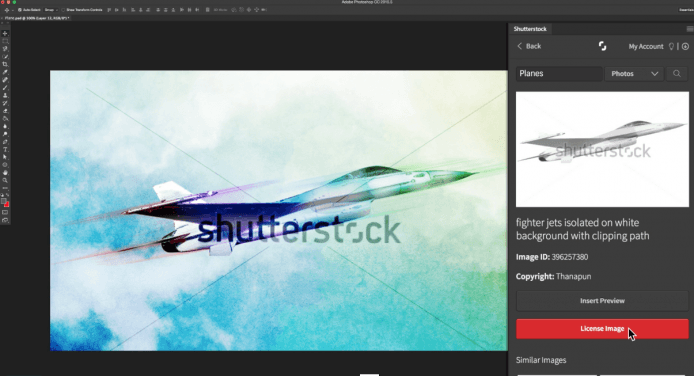This screenshot has height=376, width=694.
Task: Click the Image ID 396257380 text
Action: 552,257
